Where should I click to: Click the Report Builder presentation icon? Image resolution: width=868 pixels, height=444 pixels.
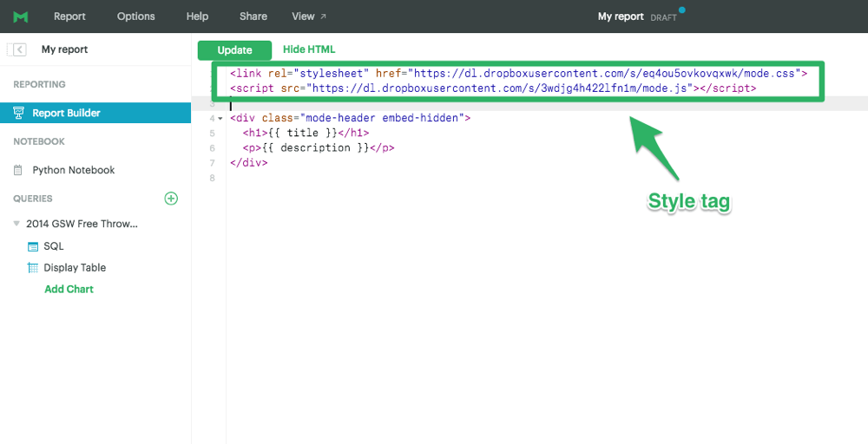(18, 113)
